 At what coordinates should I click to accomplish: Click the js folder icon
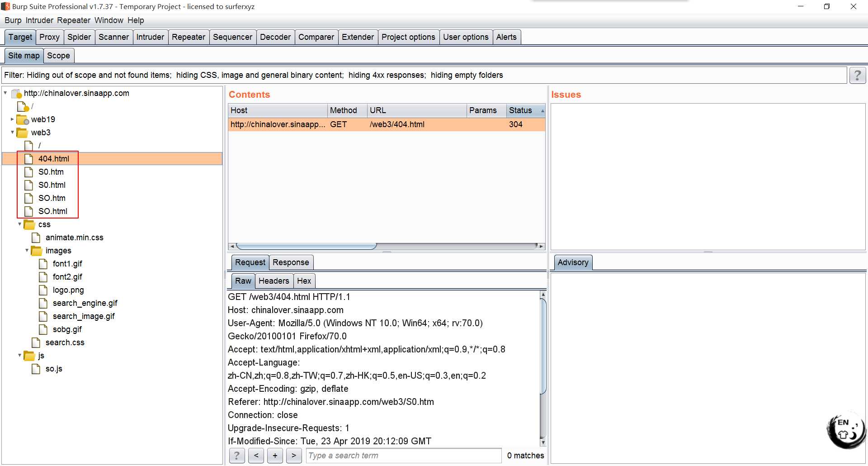tap(29, 356)
